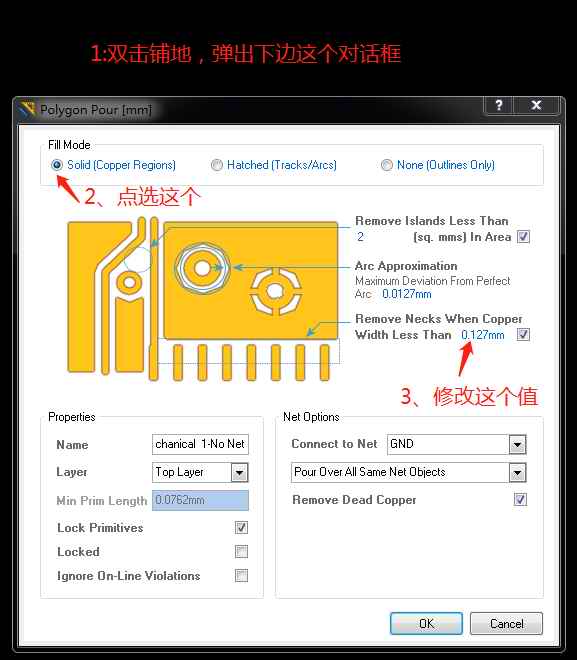Click the question mark help button
577x660 pixels.
(x=499, y=105)
